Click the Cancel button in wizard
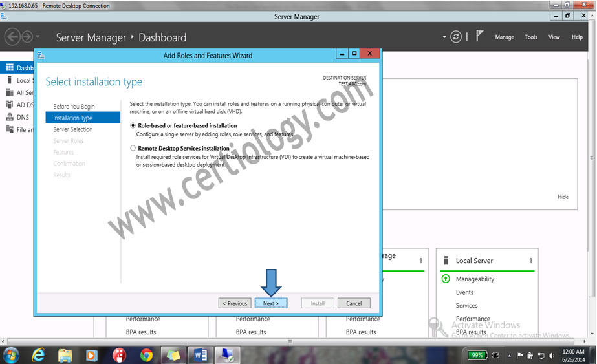 (354, 303)
